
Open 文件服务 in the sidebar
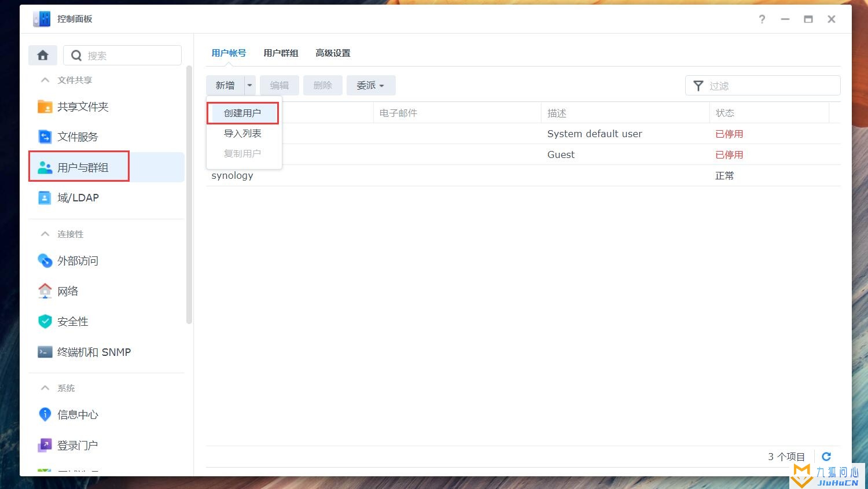(106, 137)
